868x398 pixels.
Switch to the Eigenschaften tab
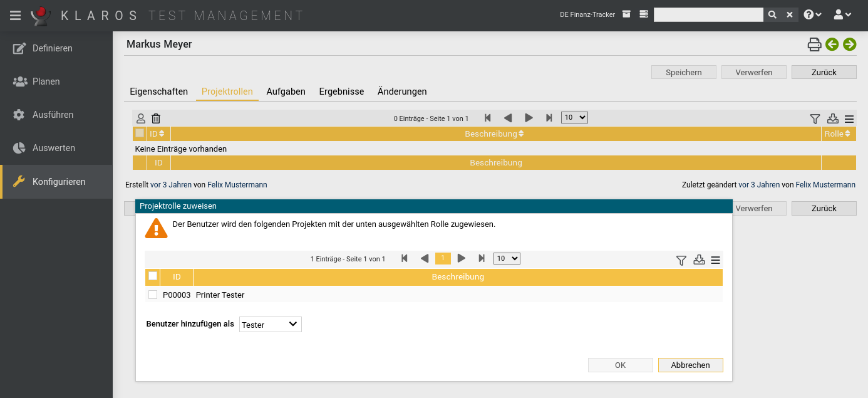click(x=159, y=92)
